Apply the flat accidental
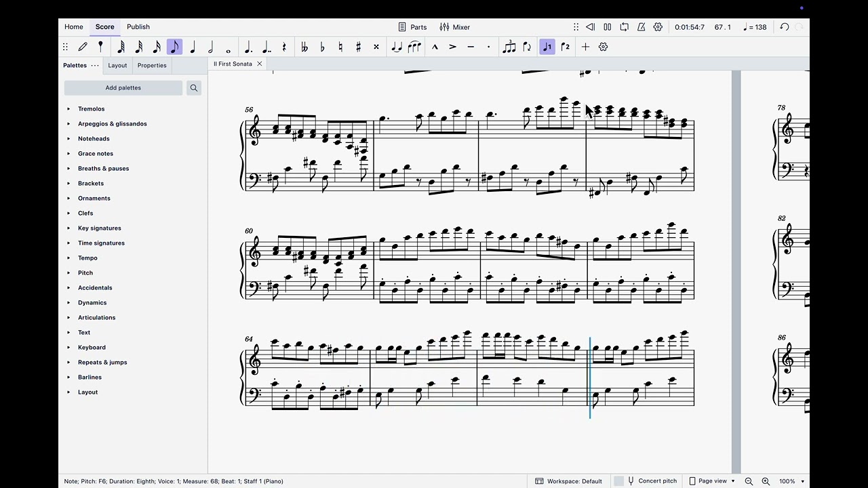The height and width of the screenshot is (488, 868). pyautogui.click(x=322, y=47)
